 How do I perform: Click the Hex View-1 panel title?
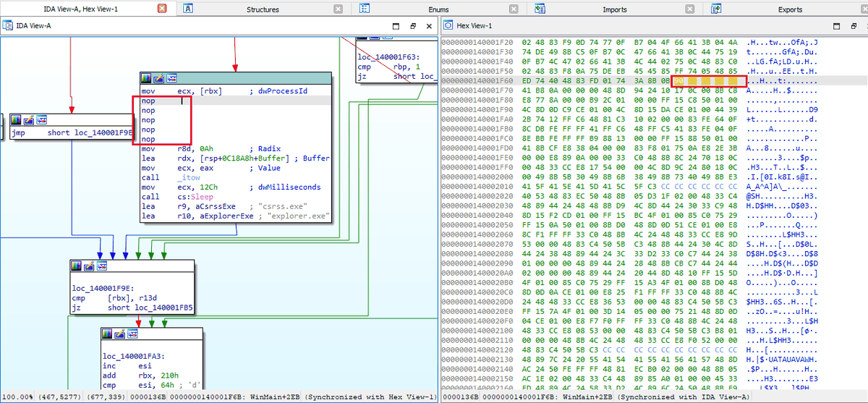pos(475,25)
